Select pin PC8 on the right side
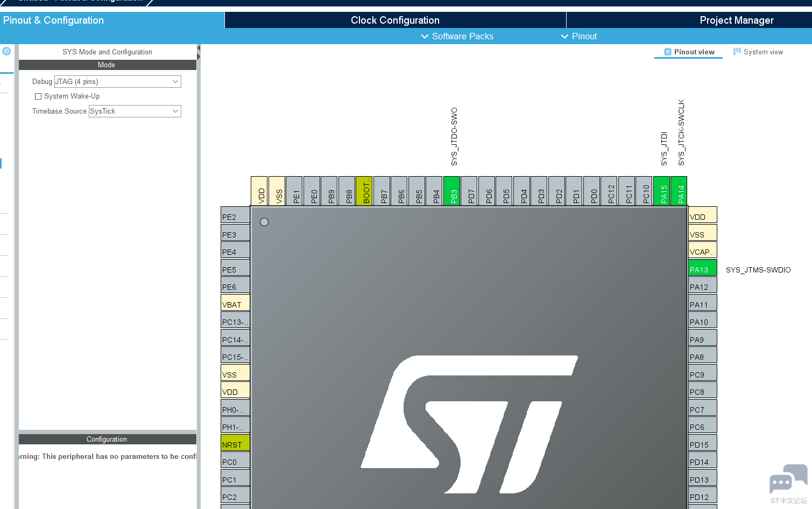The height and width of the screenshot is (509, 812). 703,390
